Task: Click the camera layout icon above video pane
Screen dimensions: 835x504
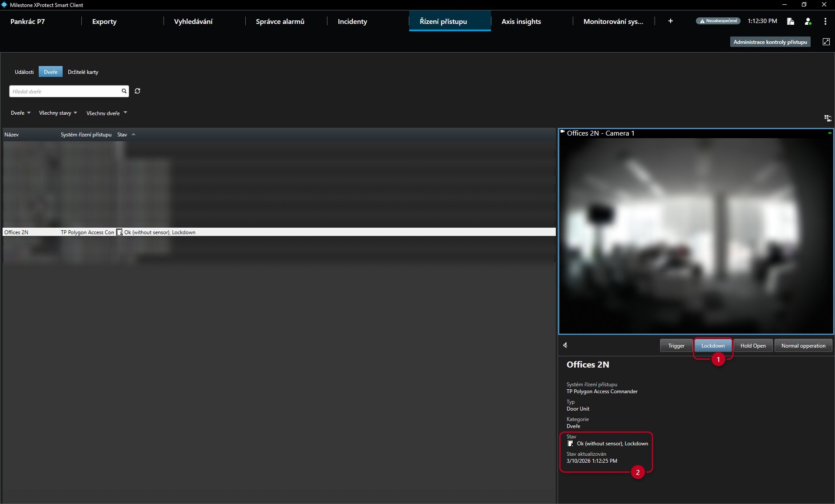Action: (828, 118)
